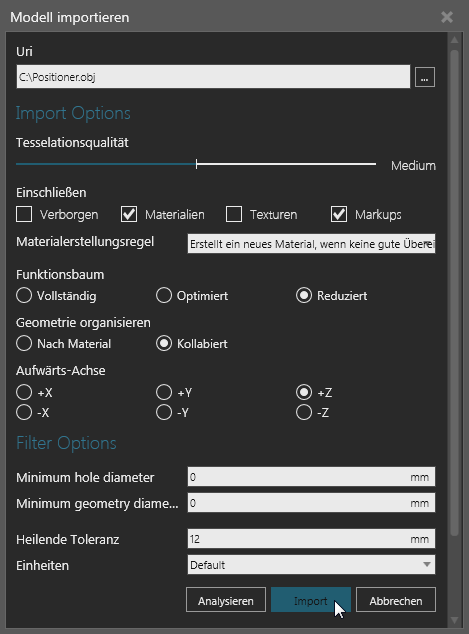Set upward axis to -Z

[x=304, y=412]
